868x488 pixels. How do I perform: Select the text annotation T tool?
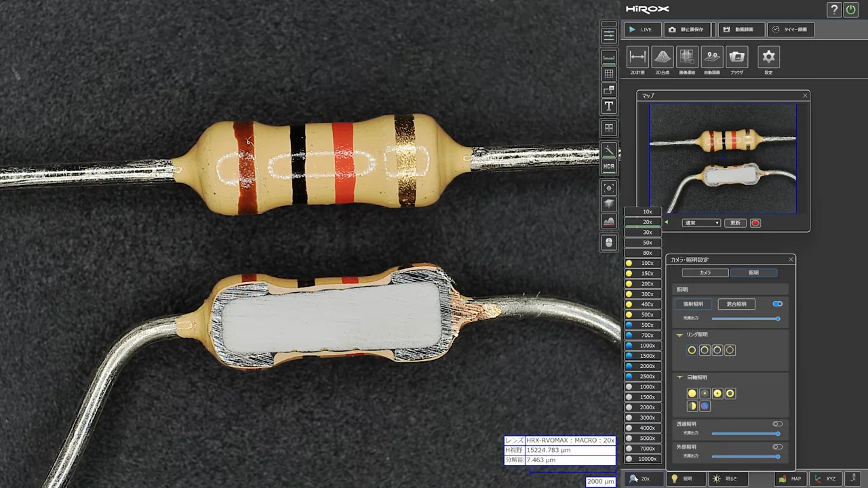point(609,106)
